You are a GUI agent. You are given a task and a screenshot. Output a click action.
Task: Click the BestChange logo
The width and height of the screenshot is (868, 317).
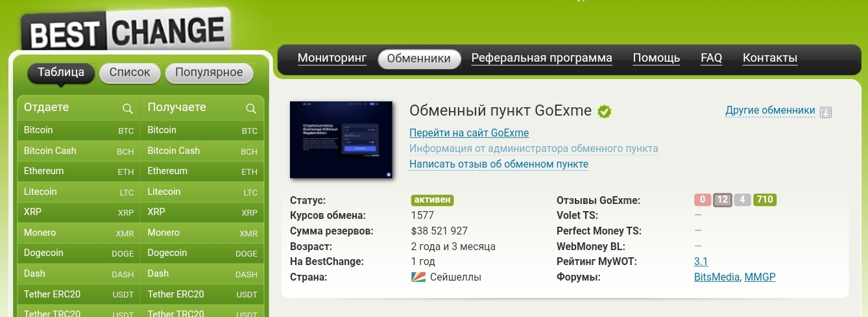point(125,30)
